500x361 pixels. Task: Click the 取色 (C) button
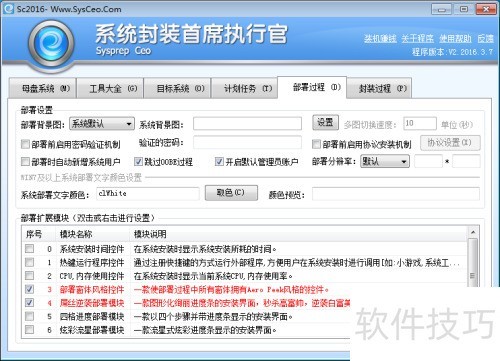[231, 193]
